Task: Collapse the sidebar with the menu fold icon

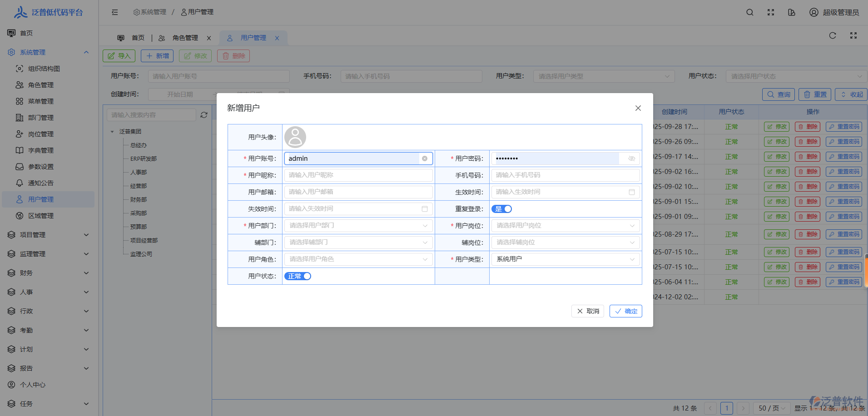Action: (115, 12)
